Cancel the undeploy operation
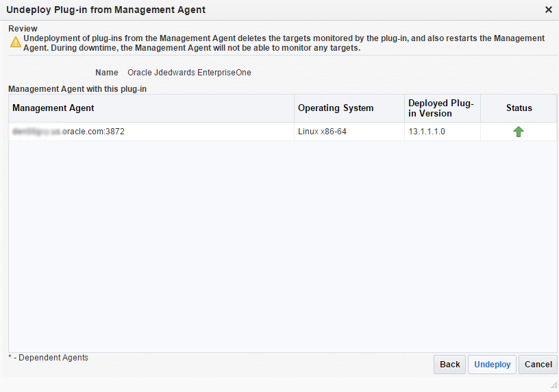 click(x=538, y=365)
